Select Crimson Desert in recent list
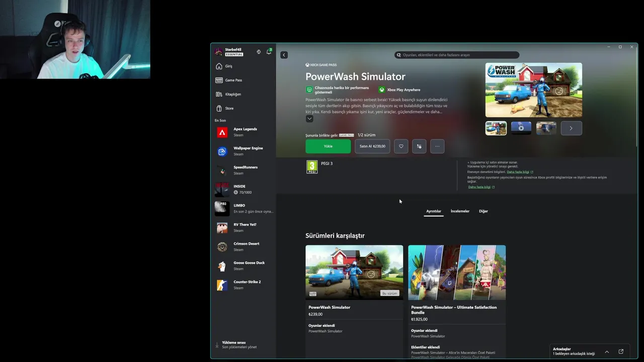This screenshot has width=644, height=362. (244, 247)
